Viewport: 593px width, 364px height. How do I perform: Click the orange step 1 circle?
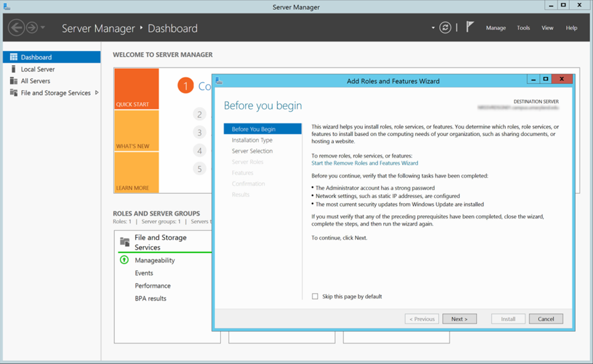186,86
